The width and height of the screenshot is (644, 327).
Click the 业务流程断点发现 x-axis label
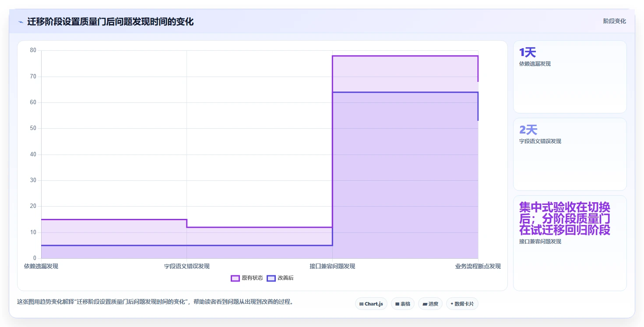point(478,266)
